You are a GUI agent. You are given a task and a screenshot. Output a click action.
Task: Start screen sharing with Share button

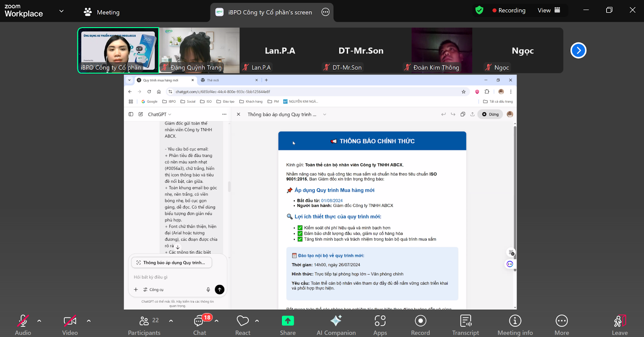287,324
